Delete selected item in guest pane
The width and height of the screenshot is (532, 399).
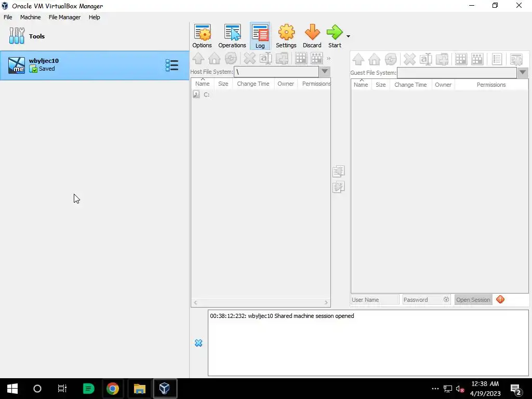pos(409,59)
